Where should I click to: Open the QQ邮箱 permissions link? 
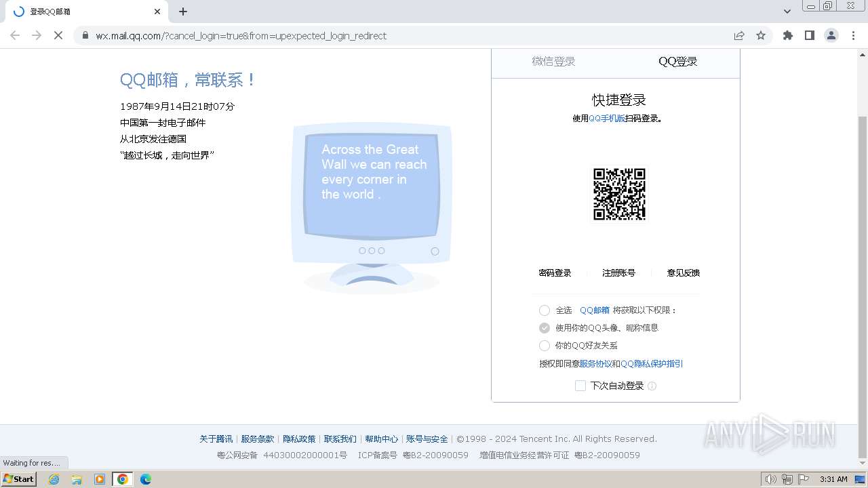[x=595, y=310]
